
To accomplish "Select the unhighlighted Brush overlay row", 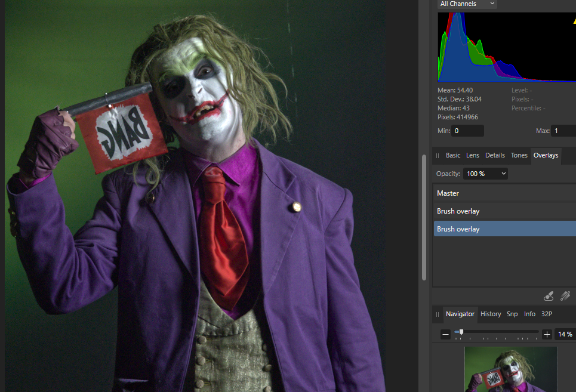I will pos(505,211).
